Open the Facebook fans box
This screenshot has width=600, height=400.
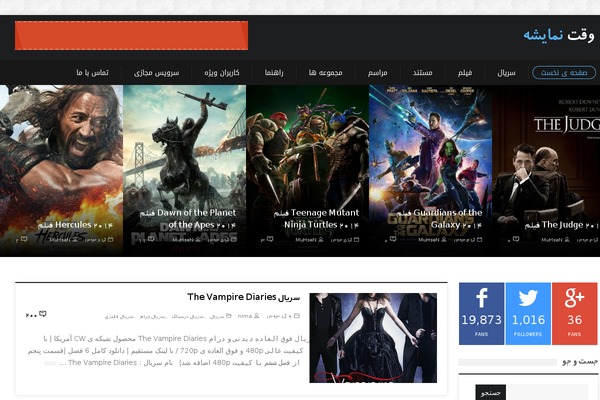(x=481, y=313)
